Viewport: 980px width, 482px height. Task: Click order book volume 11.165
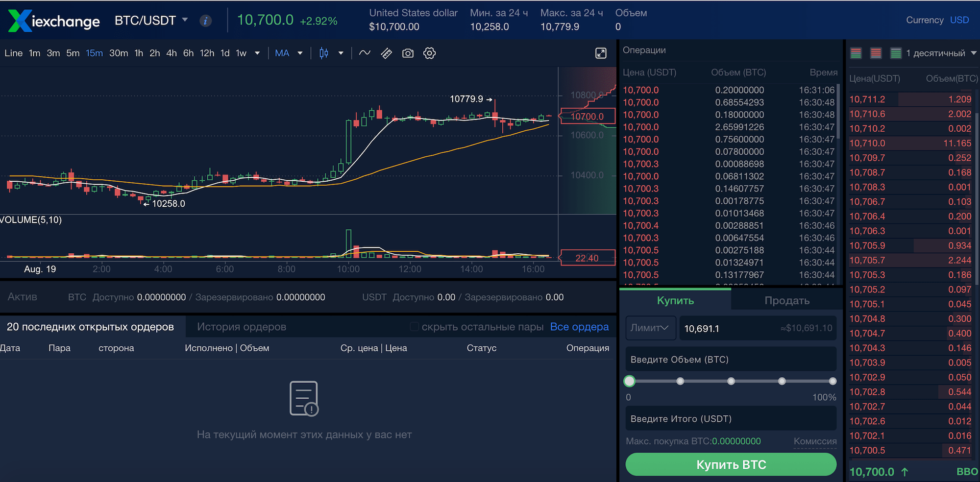coord(957,143)
